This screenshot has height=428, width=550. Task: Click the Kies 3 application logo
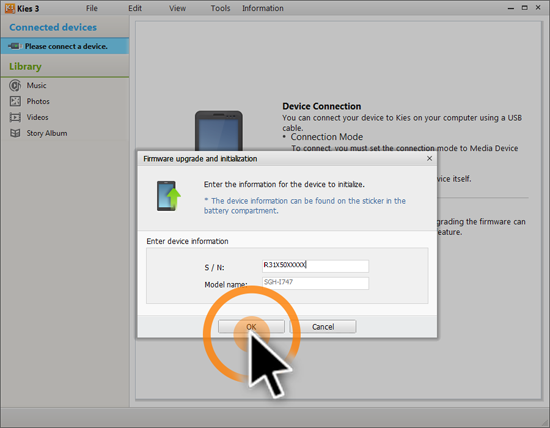coord(10,8)
